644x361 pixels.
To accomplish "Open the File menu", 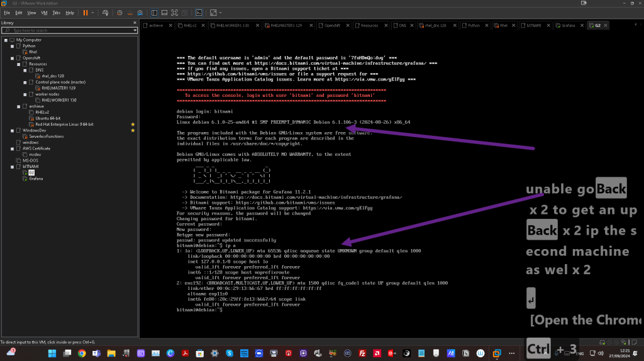I will point(7,13).
